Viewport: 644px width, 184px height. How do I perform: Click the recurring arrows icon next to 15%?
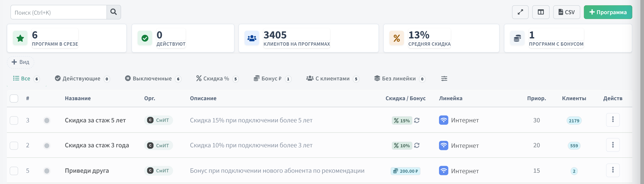point(417,121)
